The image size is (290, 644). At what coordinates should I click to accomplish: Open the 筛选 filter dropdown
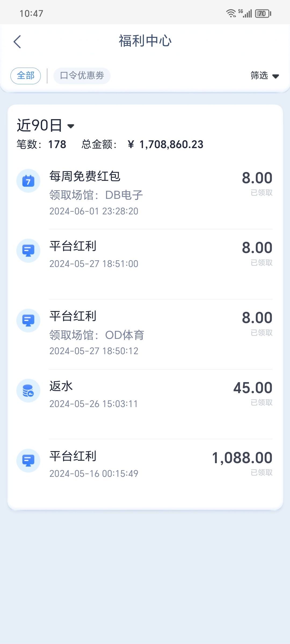tap(259, 76)
